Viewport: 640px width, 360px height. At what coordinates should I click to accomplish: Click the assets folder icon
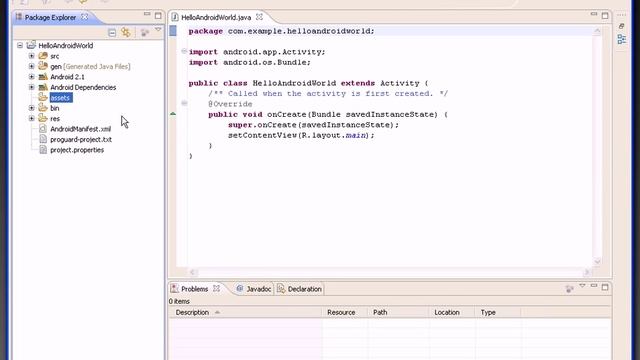pyautogui.click(x=43, y=97)
